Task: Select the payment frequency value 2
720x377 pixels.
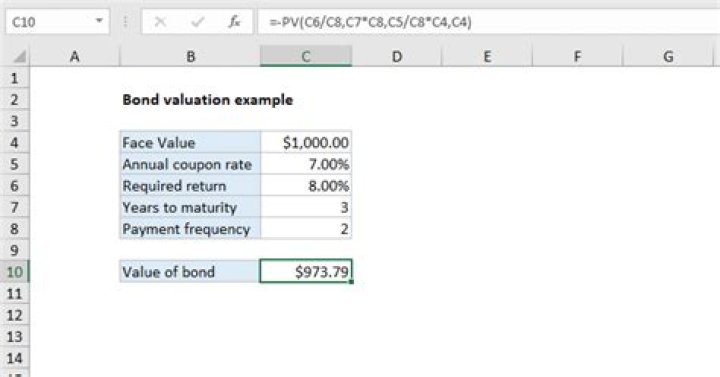Action: (306, 229)
